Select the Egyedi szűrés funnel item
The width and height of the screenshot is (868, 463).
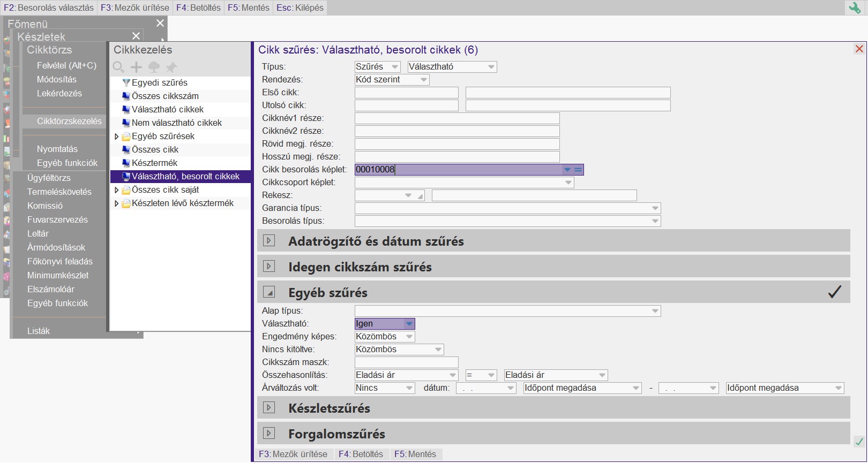click(160, 83)
